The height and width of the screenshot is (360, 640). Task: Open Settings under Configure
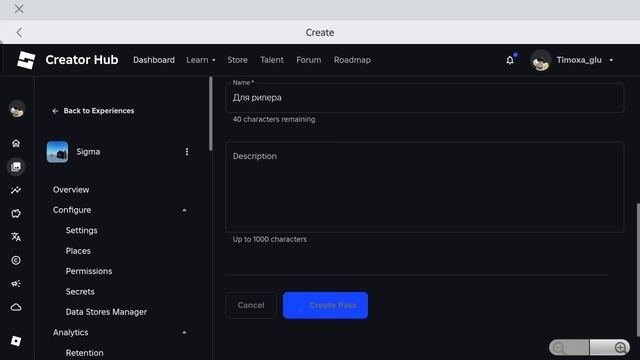point(82,230)
